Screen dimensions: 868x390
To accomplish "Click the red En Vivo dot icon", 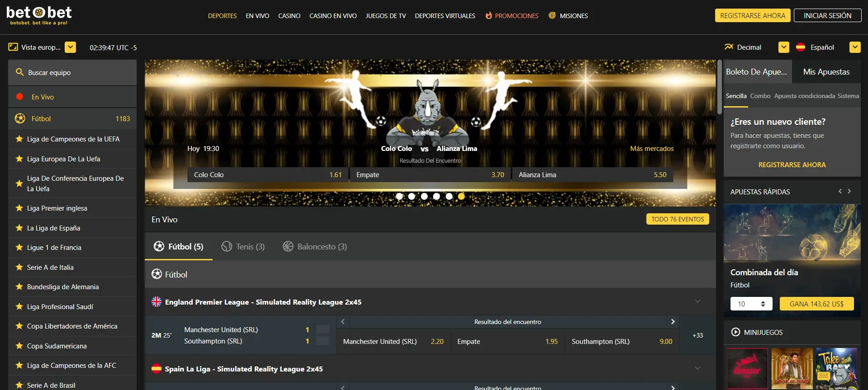I will [x=20, y=97].
